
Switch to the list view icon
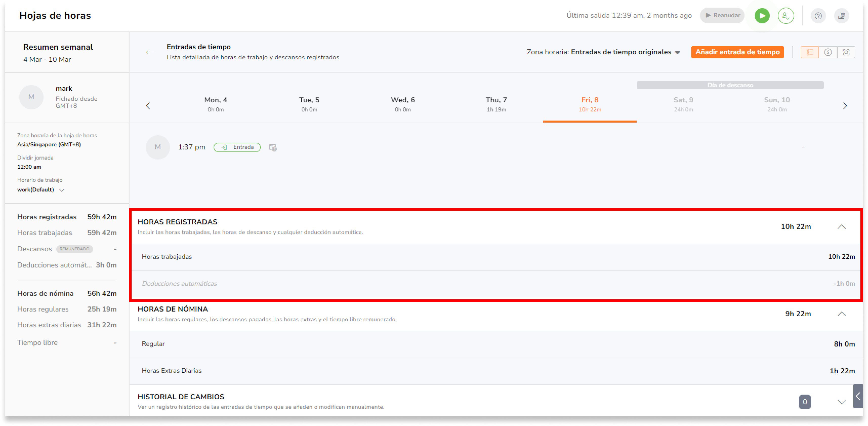pyautogui.click(x=809, y=52)
